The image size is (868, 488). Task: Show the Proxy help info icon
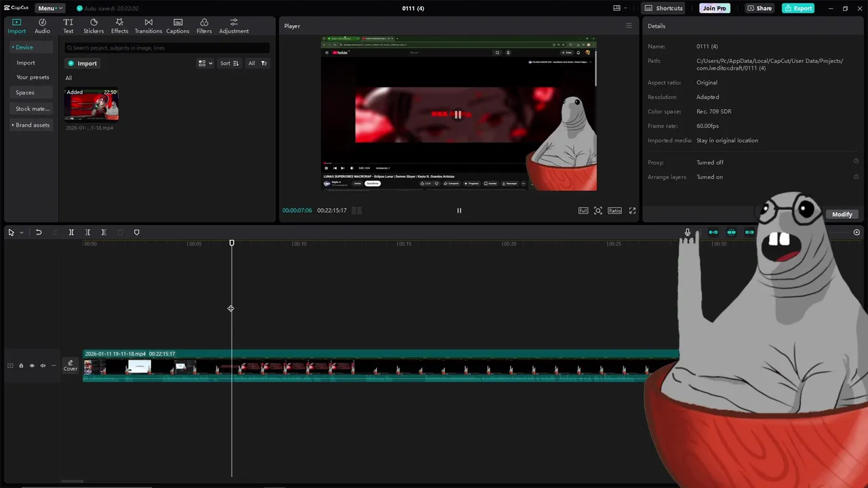click(856, 161)
